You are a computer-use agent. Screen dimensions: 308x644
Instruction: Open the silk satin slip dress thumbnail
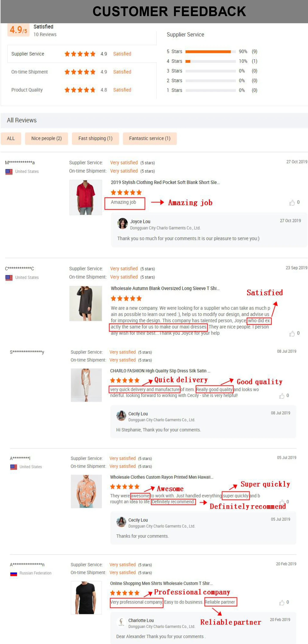click(86, 385)
